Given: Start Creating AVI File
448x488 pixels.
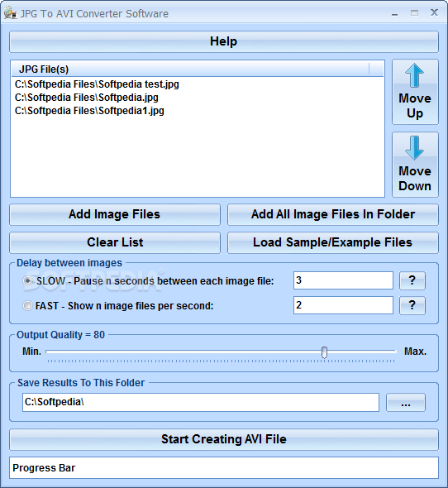Looking at the screenshot, I should coord(224,439).
